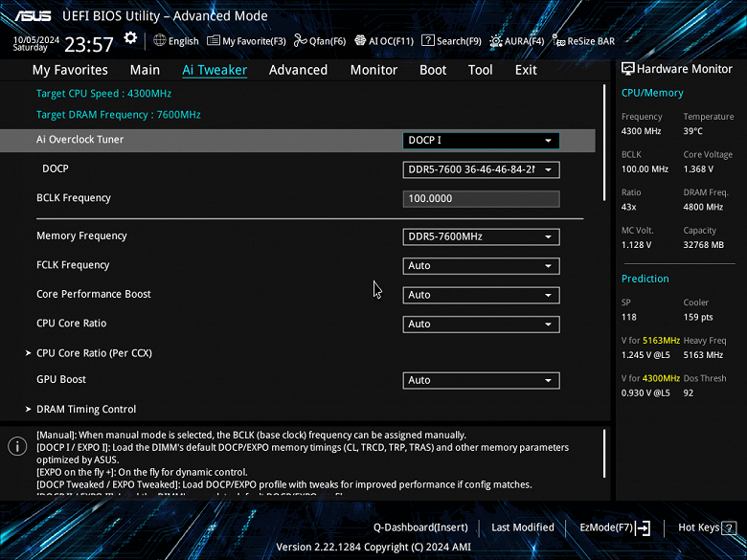Click Last Modified

[523, 527]
